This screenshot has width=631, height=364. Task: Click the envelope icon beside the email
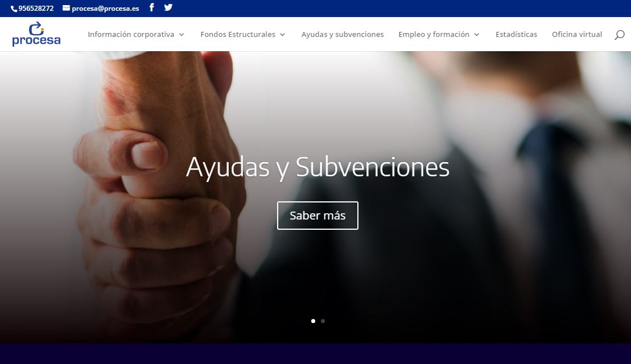(66, 8)
